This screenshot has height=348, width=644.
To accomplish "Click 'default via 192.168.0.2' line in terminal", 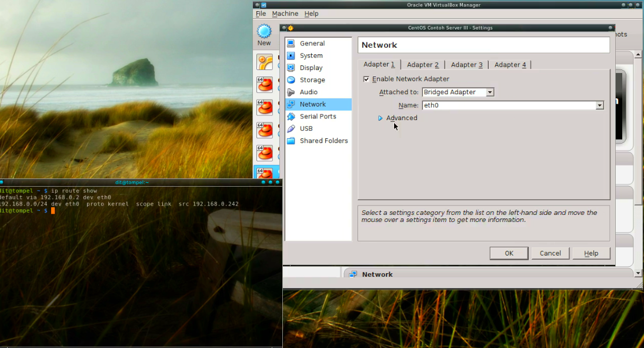I will [x=55, y=197].
